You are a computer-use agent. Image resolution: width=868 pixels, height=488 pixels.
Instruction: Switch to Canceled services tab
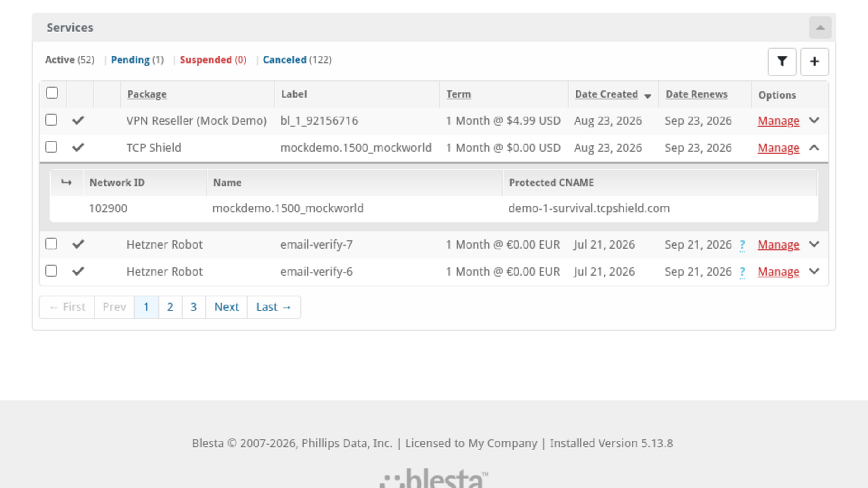[x=297, y=60]
